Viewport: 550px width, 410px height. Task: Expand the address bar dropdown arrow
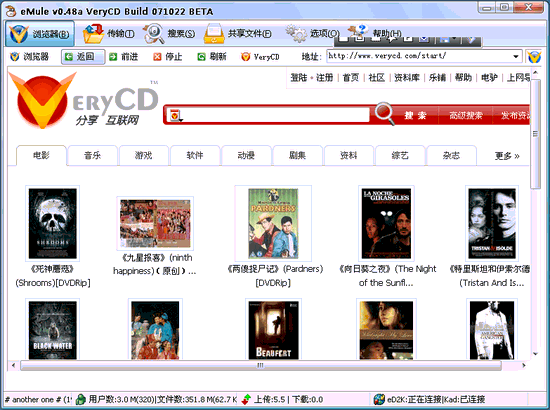click(516, 56)
